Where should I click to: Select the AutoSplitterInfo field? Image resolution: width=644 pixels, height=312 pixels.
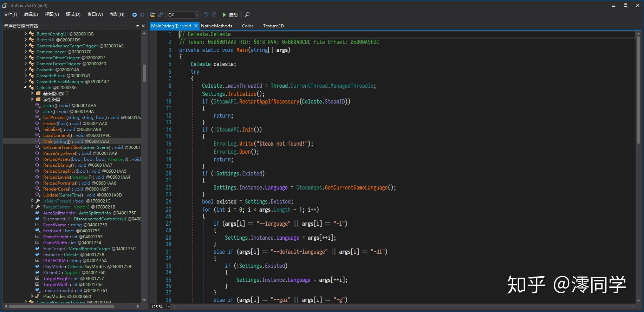click(90, 213)
